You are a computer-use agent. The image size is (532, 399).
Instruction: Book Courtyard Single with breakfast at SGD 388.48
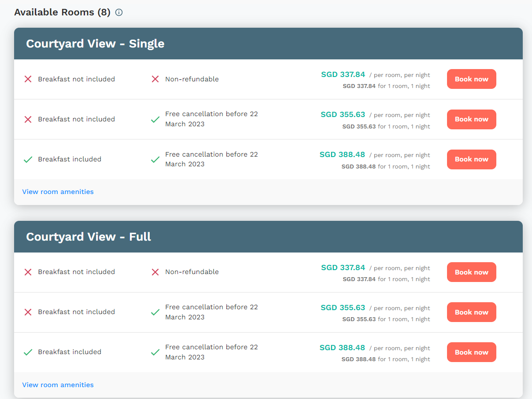(x=471, y=159)
